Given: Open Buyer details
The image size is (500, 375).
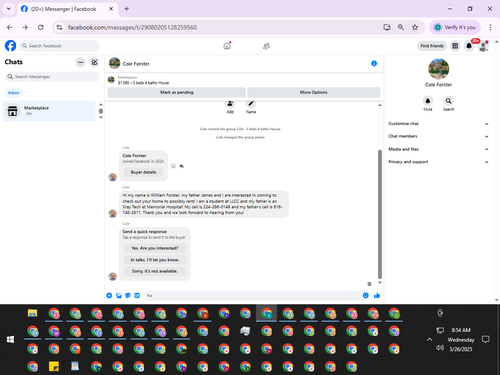Looking at the screenshot, I should pyautogui.click(x=143, y=172).
